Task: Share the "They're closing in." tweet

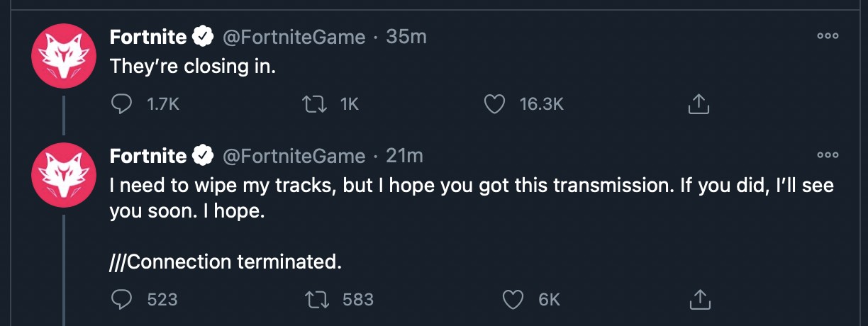Action: [x=699, y=104]
